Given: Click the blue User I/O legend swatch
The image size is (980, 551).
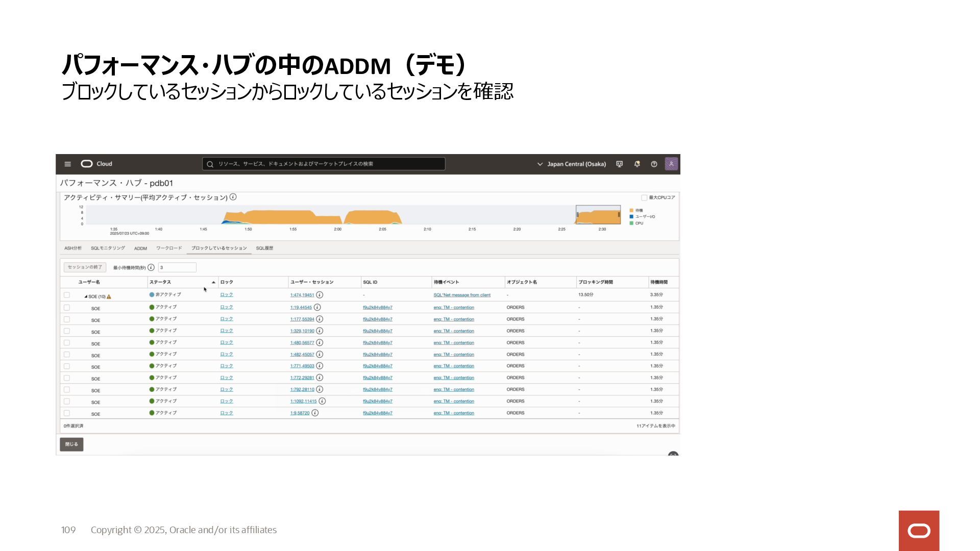Looking at the screenshot, I should [631, 217].
